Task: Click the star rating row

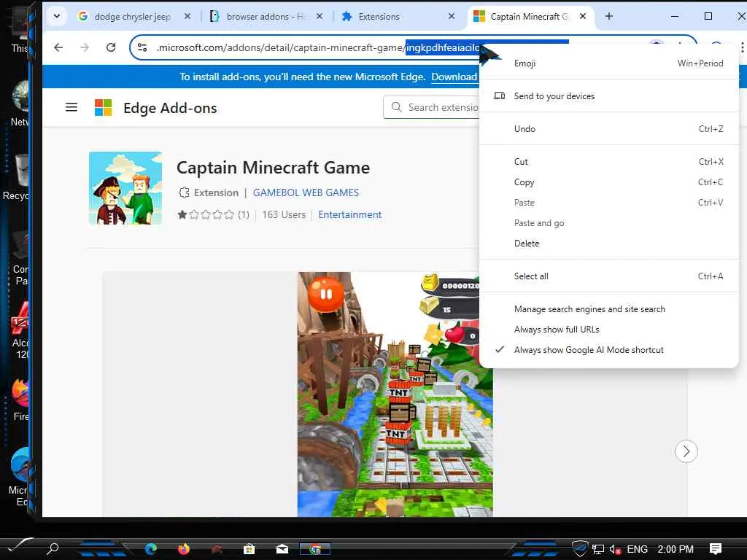Action: click(x=205, y=215)
